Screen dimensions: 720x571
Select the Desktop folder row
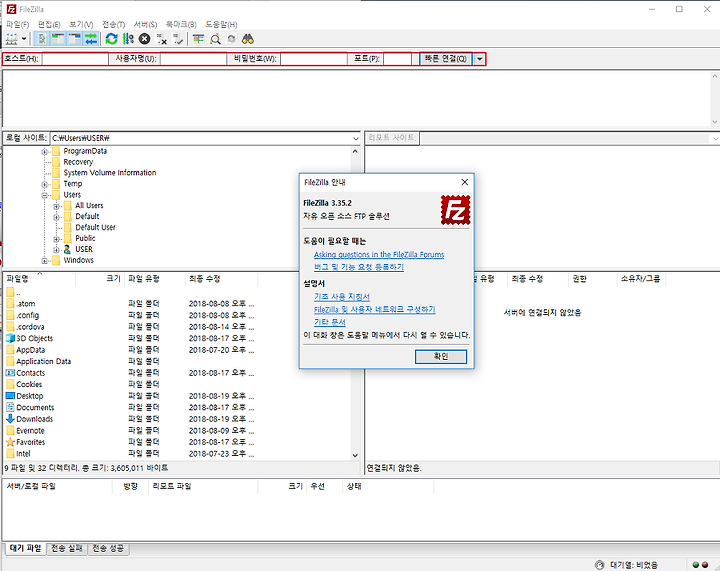(x=131, y=396)
